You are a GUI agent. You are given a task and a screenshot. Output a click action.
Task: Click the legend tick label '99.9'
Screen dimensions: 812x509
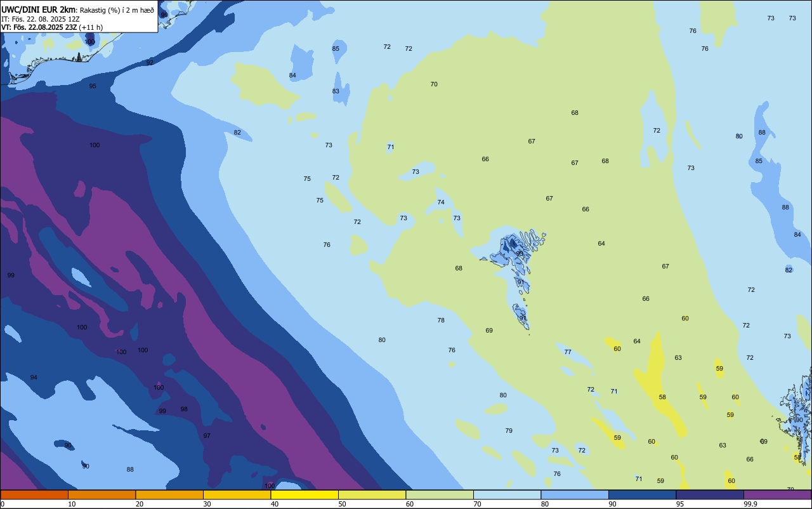(x=751, y=504)
